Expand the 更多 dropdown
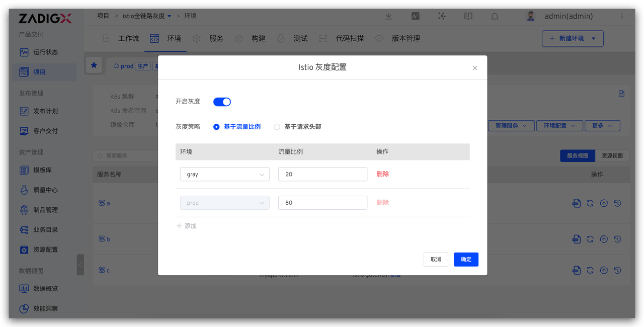The image size is (644, 327). point(602,125)
